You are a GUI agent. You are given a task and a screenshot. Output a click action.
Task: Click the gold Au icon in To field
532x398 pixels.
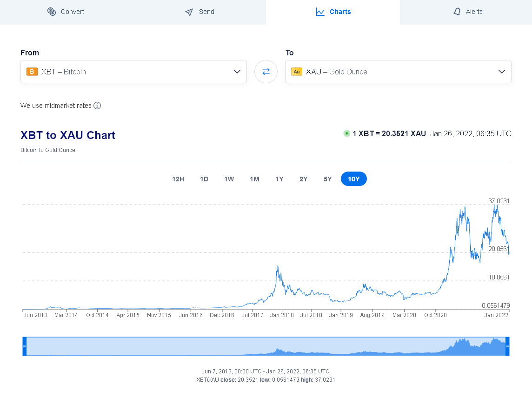[297, 72]
